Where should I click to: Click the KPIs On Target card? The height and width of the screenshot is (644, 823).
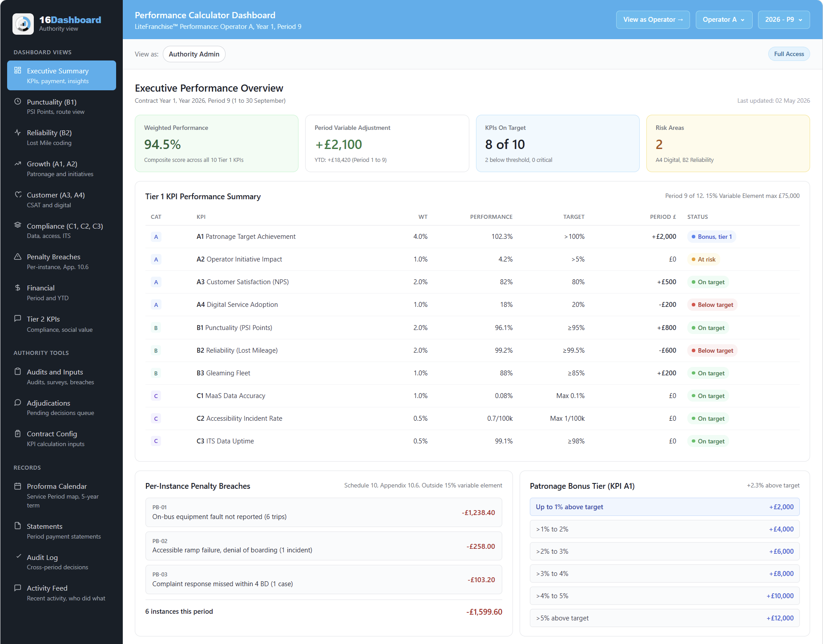click(x=557, y=143)
